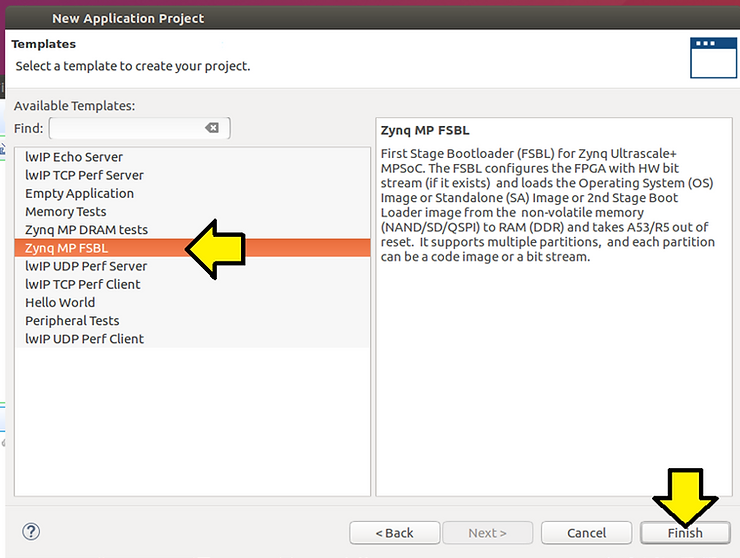Screen dimensions: 740x558
Task: Click the Find templates input field
Action: click(140, 128)
